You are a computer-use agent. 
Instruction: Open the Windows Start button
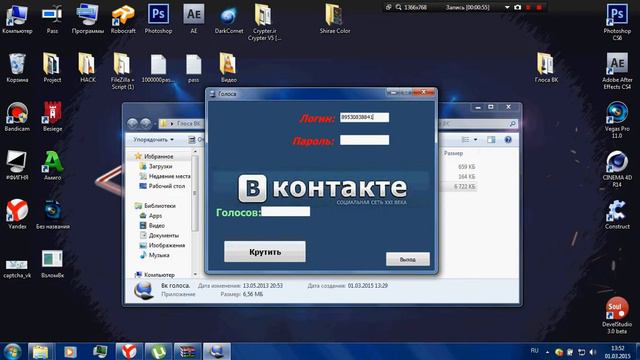coord(12,351)
